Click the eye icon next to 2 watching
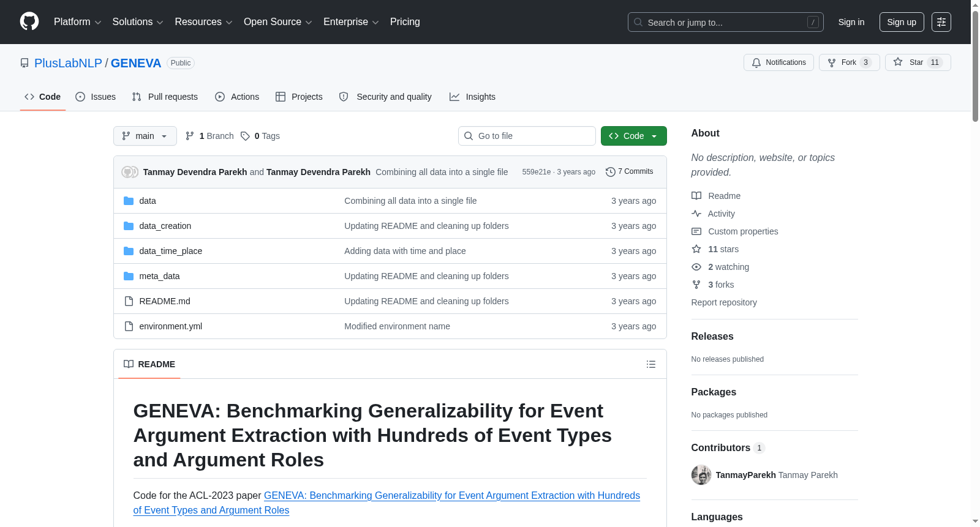 (x=696, y=267)
